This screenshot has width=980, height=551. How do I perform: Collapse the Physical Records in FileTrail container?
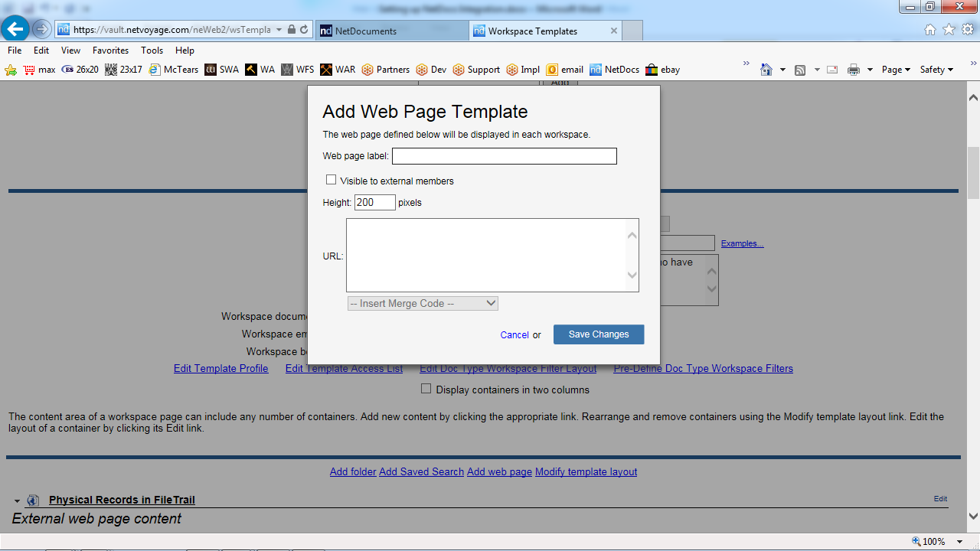17,500
